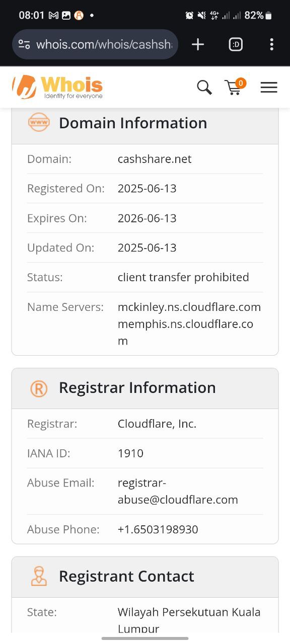Open the browser three-dot menu
The width and height of the screenshot is (290, 644).
click(271, 44)
